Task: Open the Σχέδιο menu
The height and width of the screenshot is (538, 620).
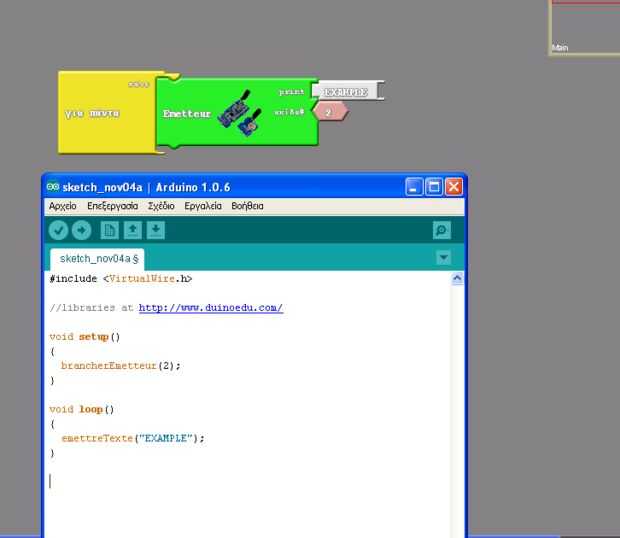Action: coord(161,206)
